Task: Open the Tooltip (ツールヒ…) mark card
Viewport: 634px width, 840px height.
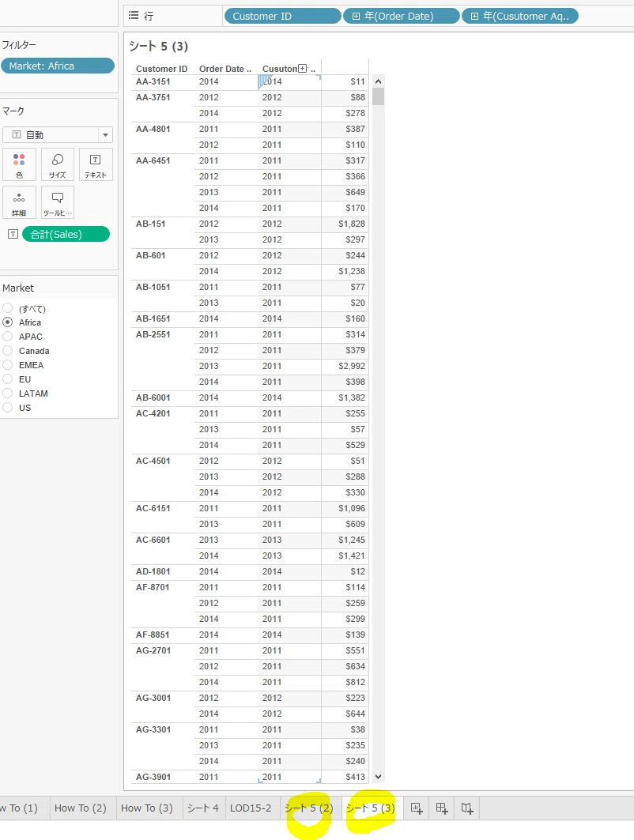Action: point(58,202)
